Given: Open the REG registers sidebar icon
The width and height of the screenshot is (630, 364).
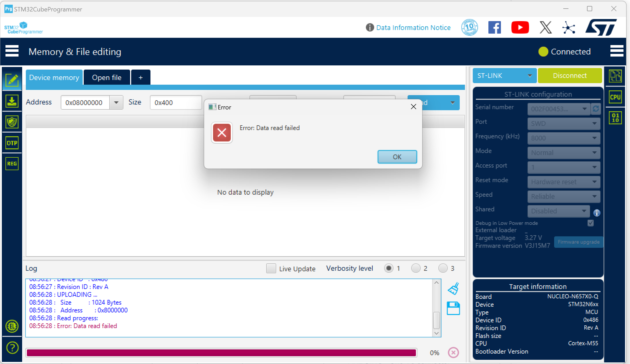Looking at the screenshot, I should (x=12, y=164).
